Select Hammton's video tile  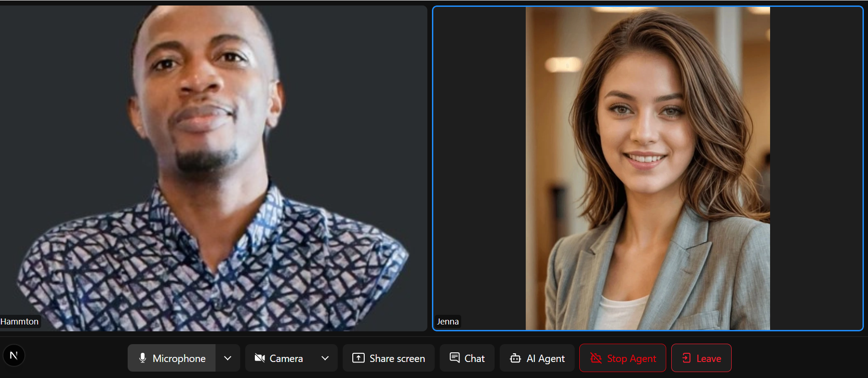[x=213, y=168]
